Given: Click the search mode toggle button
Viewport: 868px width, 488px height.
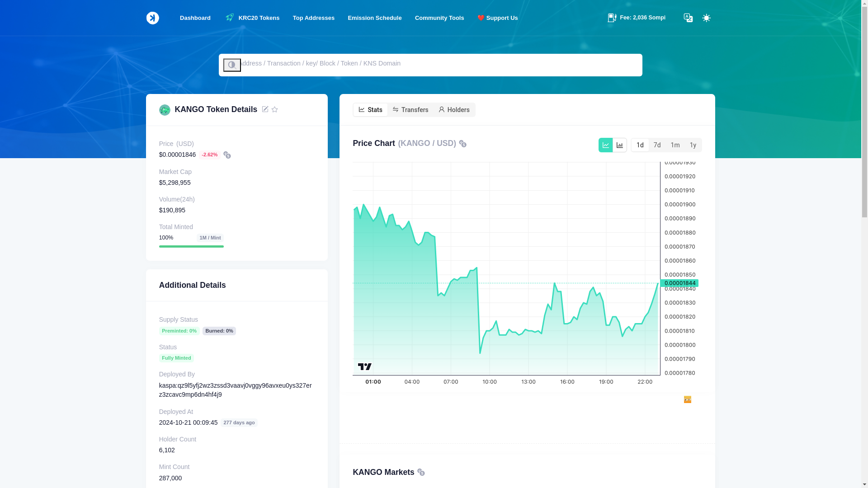Looking at the screenshot, I should pos(232,65).
